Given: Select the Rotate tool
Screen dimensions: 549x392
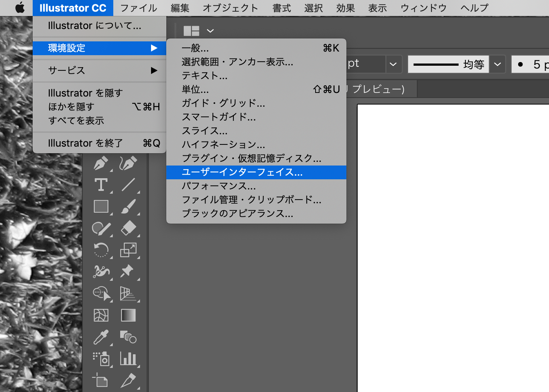Looking at the screenshot, I should pos(101,250).
